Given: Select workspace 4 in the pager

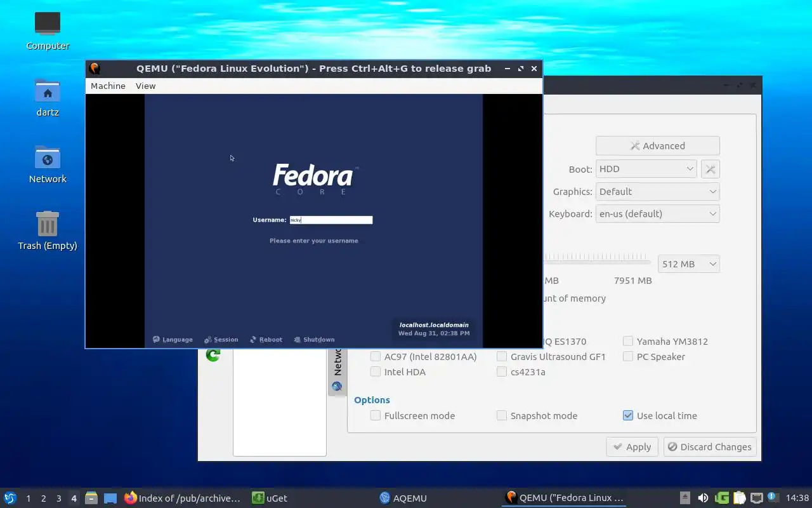Looking at the screenshot, I should 74,498.
